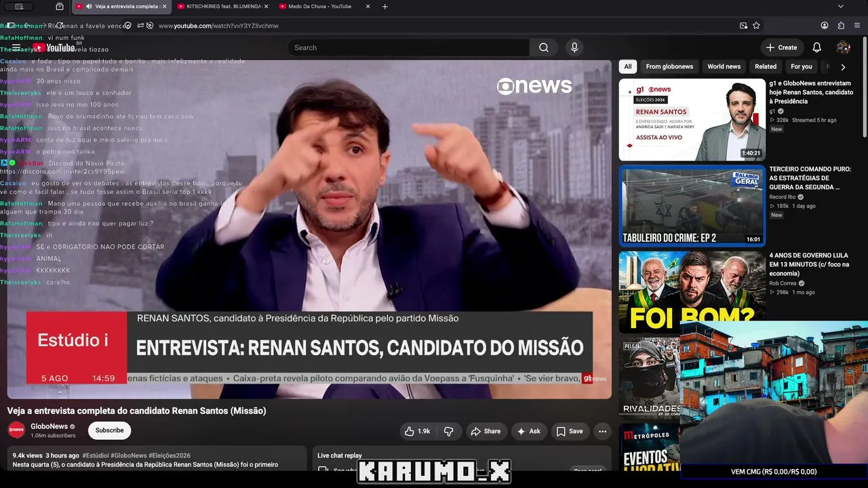Click the Live chat replay heading
This screenshot has width=868, height=488.
click(340, 455)
